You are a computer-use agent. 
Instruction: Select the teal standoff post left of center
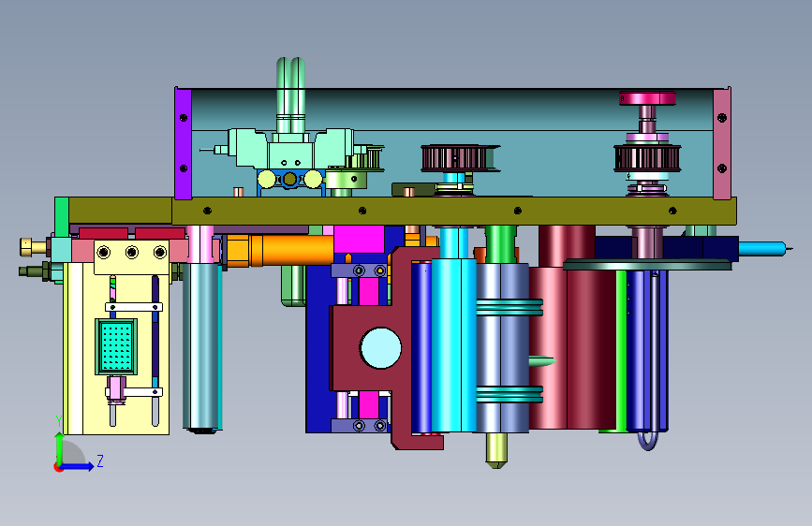[202, 347]
